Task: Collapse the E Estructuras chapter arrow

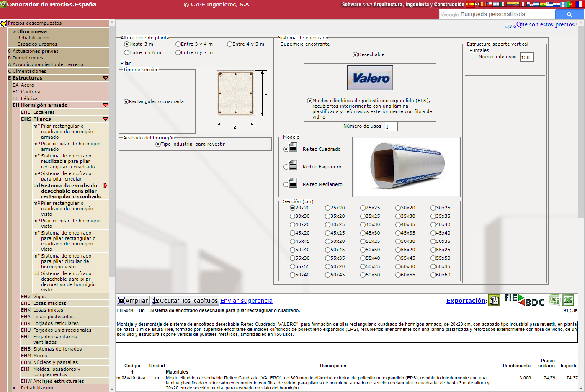Action: pyautogui.click(x=106, y=78)
